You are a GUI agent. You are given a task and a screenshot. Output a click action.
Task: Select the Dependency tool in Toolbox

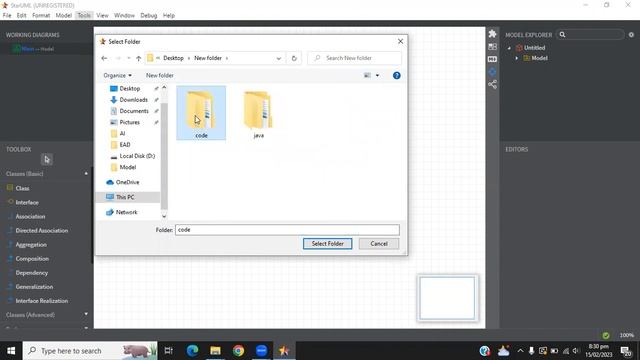(x=31, y=273)
